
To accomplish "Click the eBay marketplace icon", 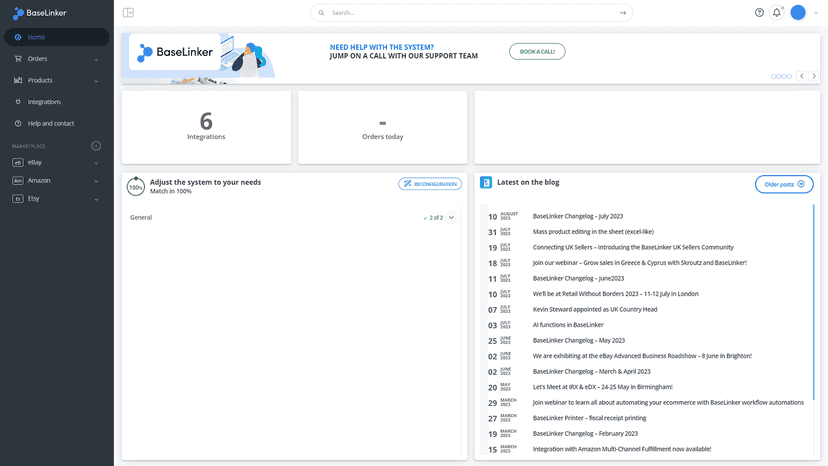I will (18, 163).
